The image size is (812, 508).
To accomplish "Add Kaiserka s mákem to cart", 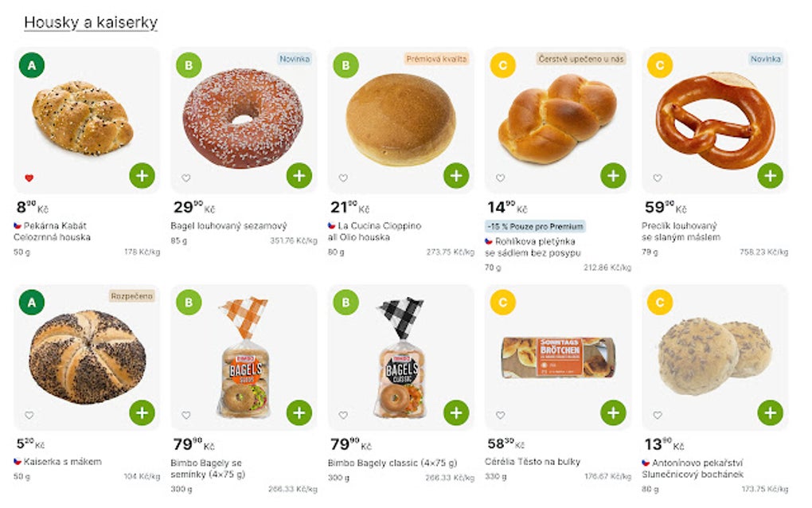I will [142, 412].
